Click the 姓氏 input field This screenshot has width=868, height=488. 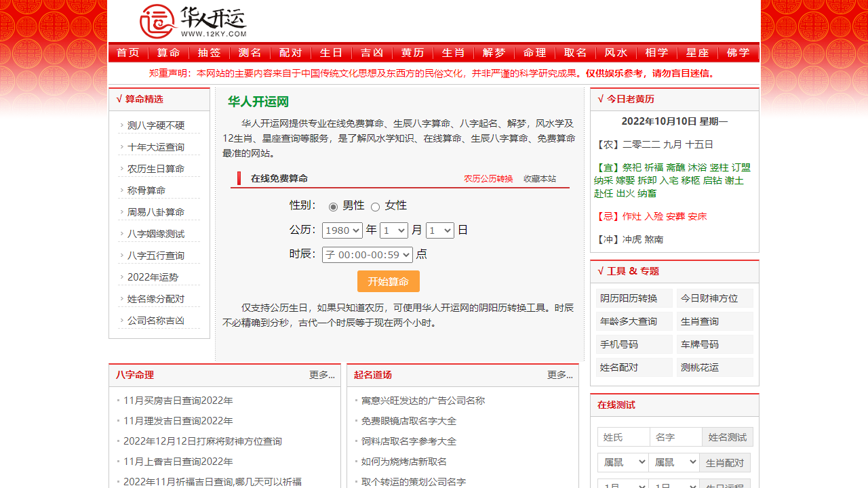(x=623, y=437)
